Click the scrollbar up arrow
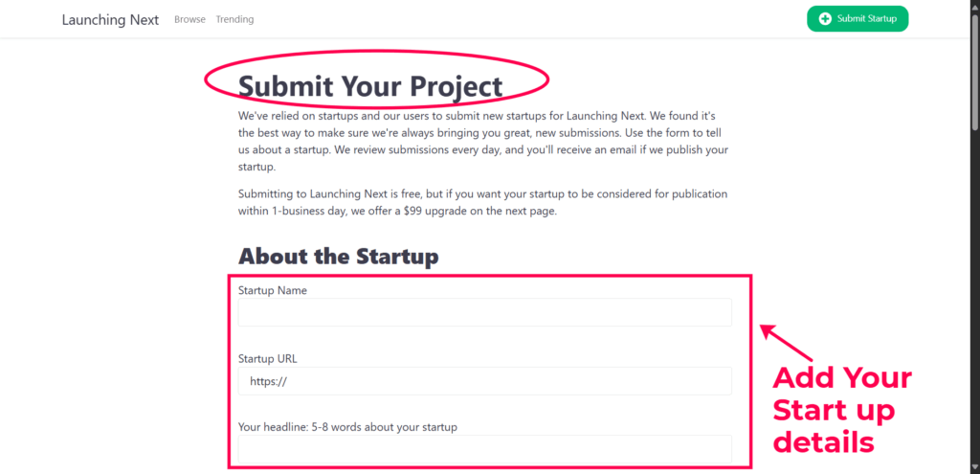This screenshot has height=474, width=980. pos(974,5)
